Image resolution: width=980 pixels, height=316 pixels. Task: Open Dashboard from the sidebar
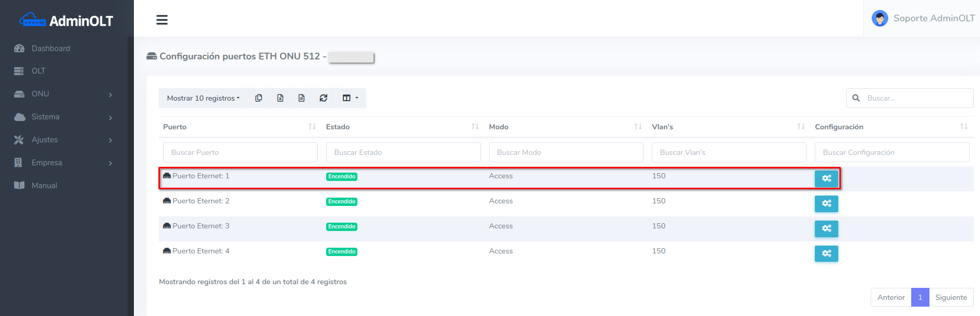(x=51, y=48)
